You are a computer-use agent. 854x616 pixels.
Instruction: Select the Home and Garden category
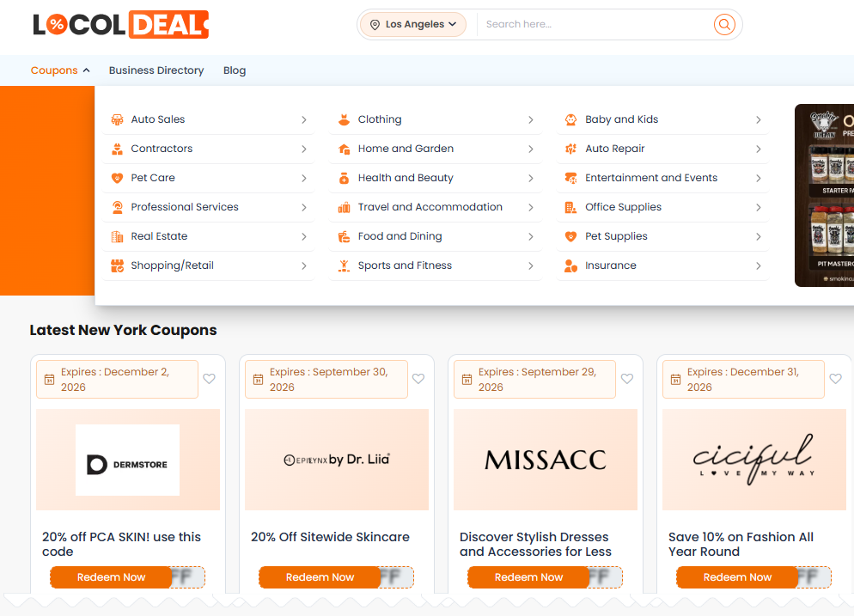[x=436, y=149]
